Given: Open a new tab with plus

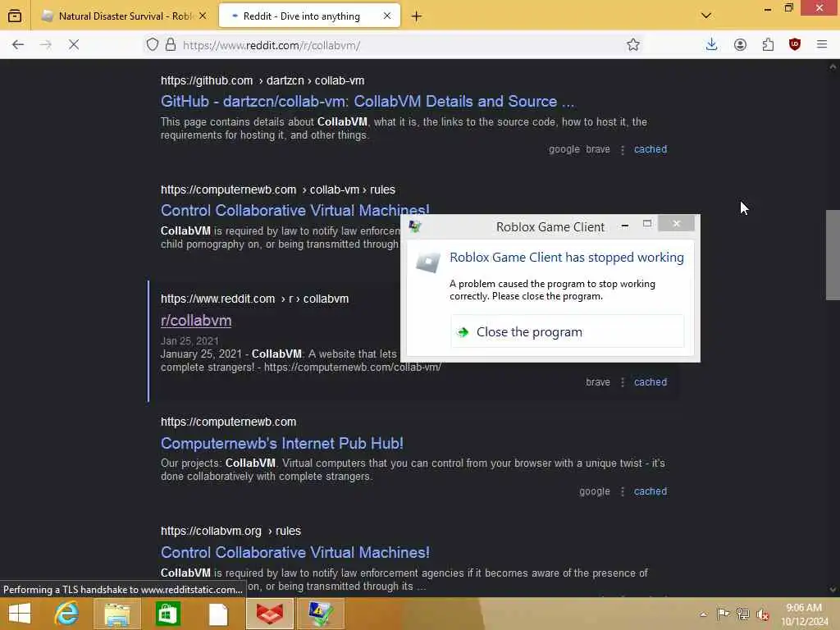Looking at the screenshot, I should click(416, 16).
